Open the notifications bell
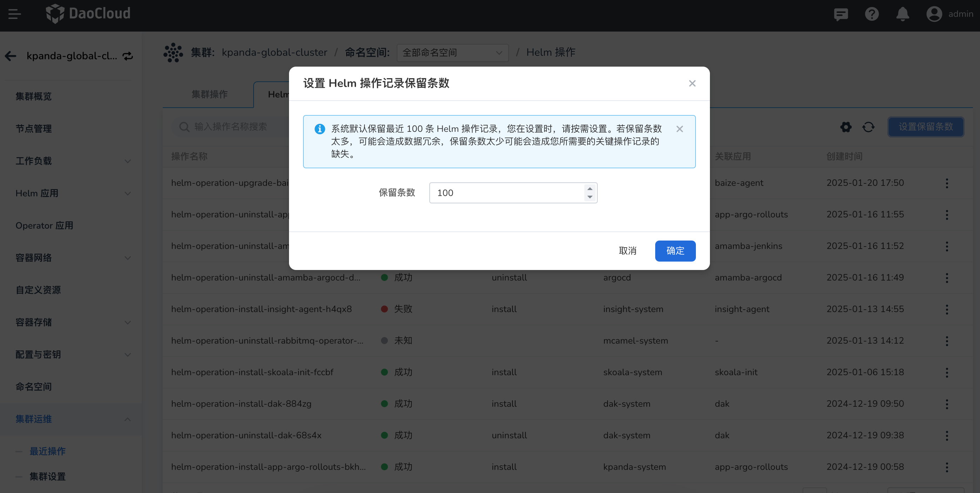Image resolution: width=980 pixels, height=493 pixels. click(902, 14)
